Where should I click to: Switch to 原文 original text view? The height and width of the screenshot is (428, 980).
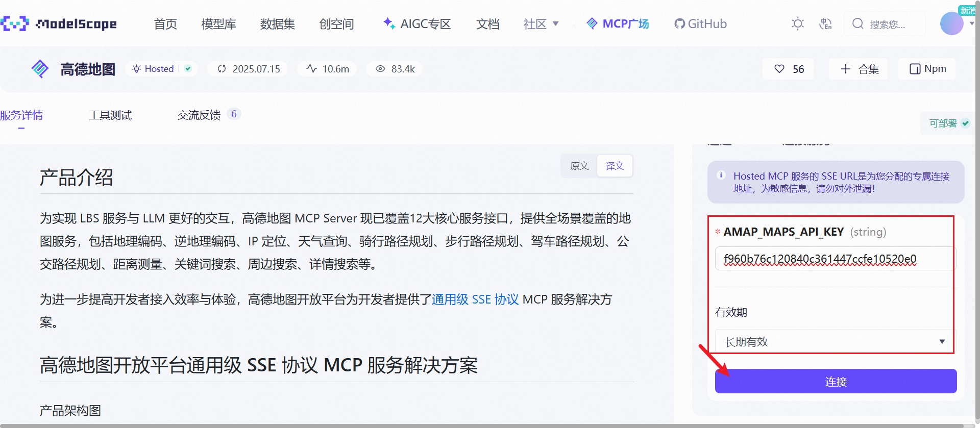pyautogui.click(x=579, y=166)
